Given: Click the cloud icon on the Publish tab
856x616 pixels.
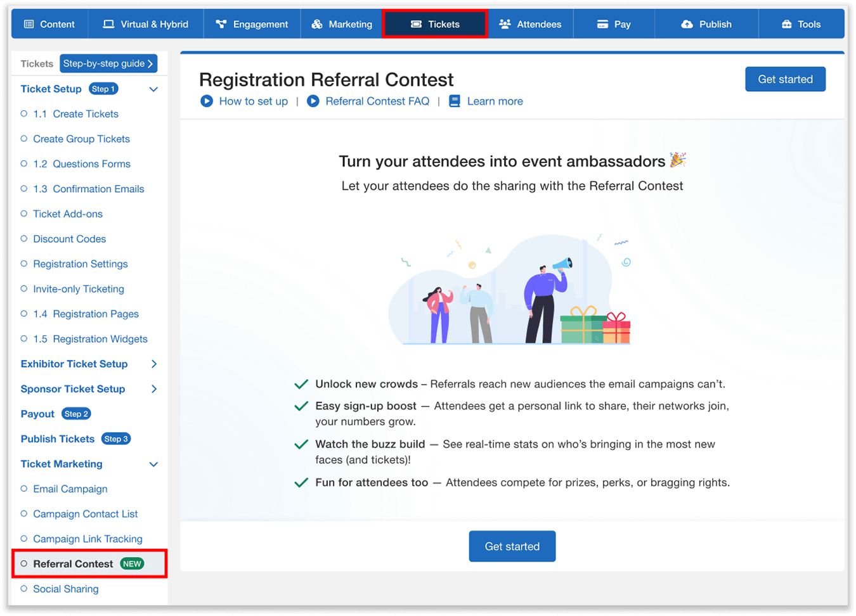Looking at the screenshot, I should point(687,23).
